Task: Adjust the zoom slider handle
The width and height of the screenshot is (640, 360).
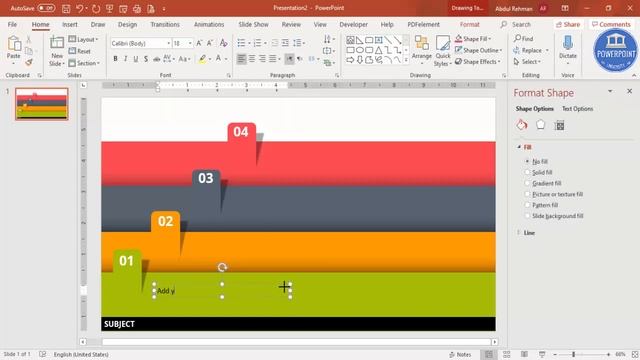Action: pyautogui.click(x=573, y=355)
